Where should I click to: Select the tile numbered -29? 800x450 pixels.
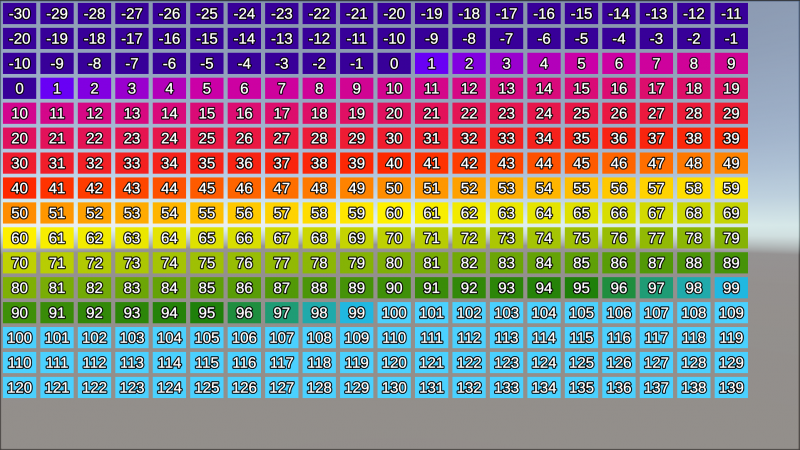[x=57, y=14]
